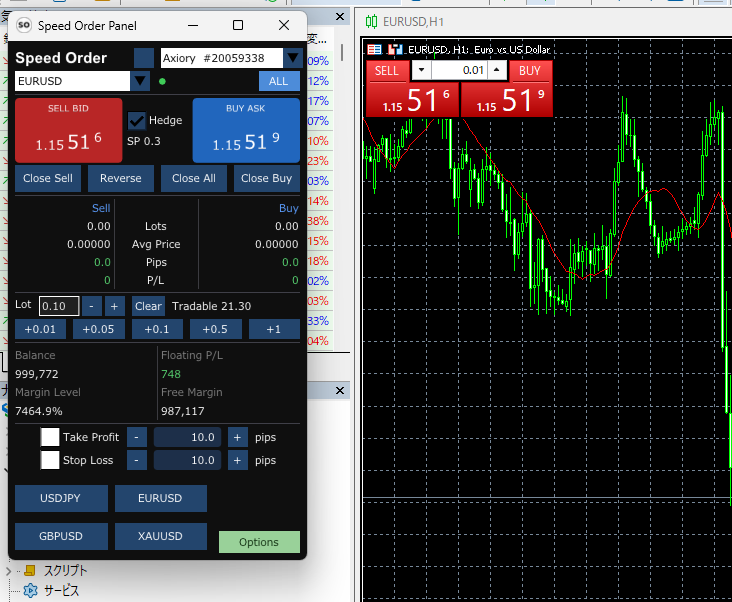Decrease Take Profit pips with minus
The height and width of the screenshot is (602, 732).
(137, 437)
